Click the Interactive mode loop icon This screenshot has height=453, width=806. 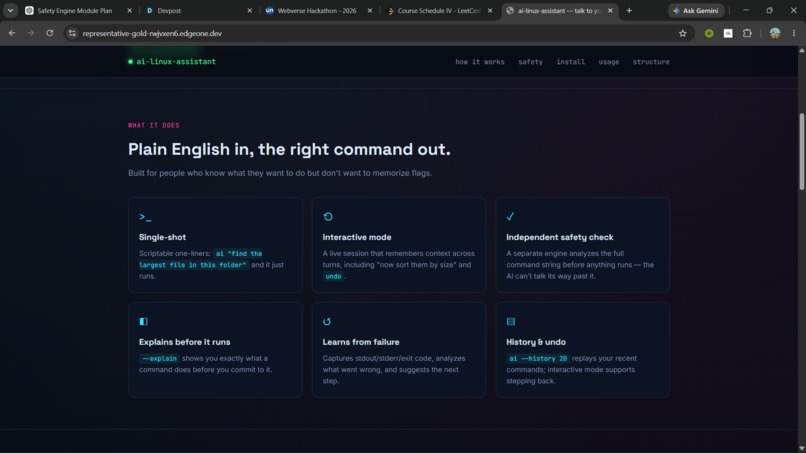click(x=328, y=217)
